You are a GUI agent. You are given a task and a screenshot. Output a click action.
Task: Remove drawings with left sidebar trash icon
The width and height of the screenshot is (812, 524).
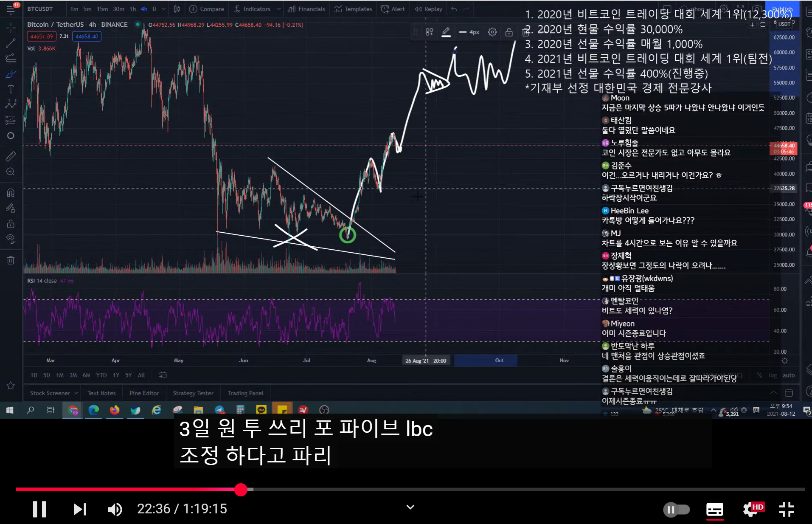coord(11,260)
